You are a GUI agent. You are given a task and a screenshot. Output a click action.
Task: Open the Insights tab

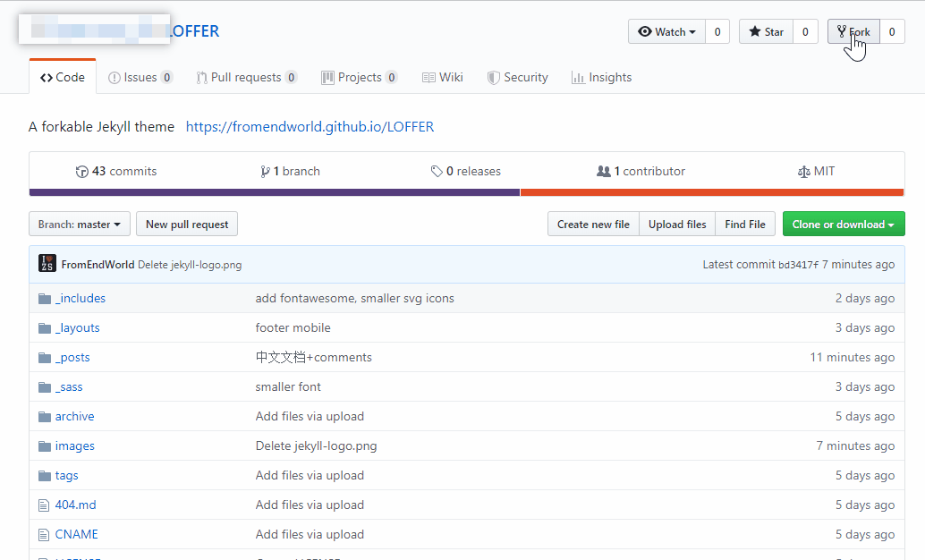point(601,77)
